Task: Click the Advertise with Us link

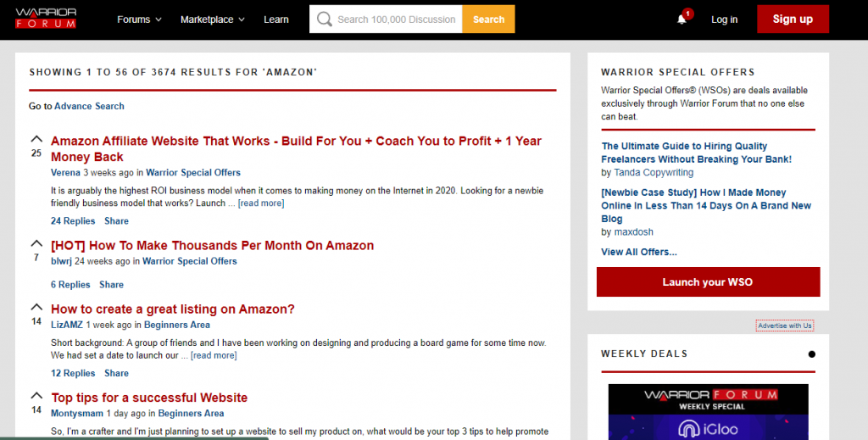Action: (x=784, y=326)
